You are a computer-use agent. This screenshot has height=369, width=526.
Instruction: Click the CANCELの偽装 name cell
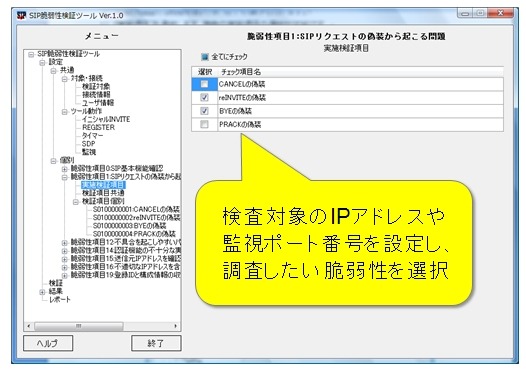(361, 84)
